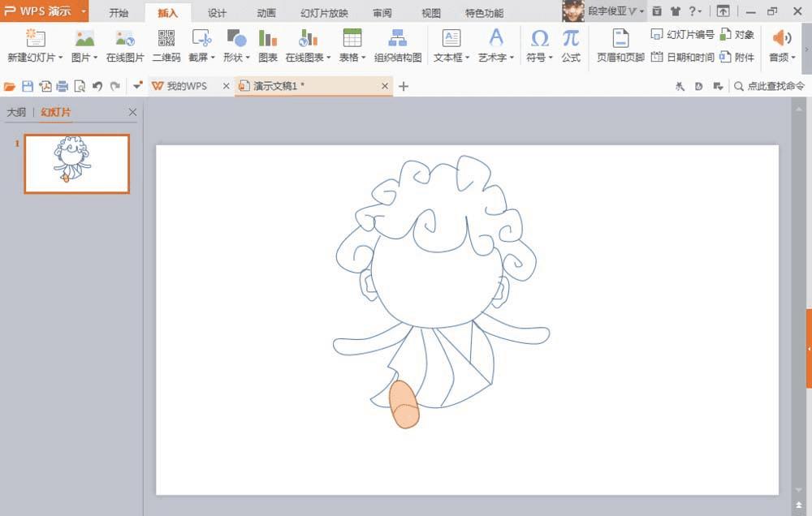This screenshot has height=516, width=812.
Task: Expand the 截屏 dropdown arrow
Action: (x=212, y=58)
